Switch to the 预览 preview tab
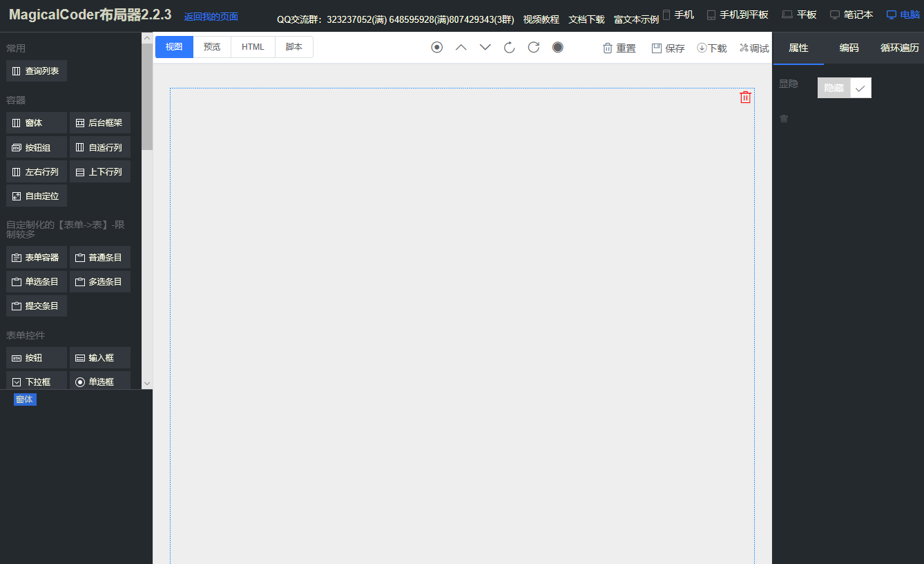The width and height of the screenshot is (924, 564). [x=212, y=47]
